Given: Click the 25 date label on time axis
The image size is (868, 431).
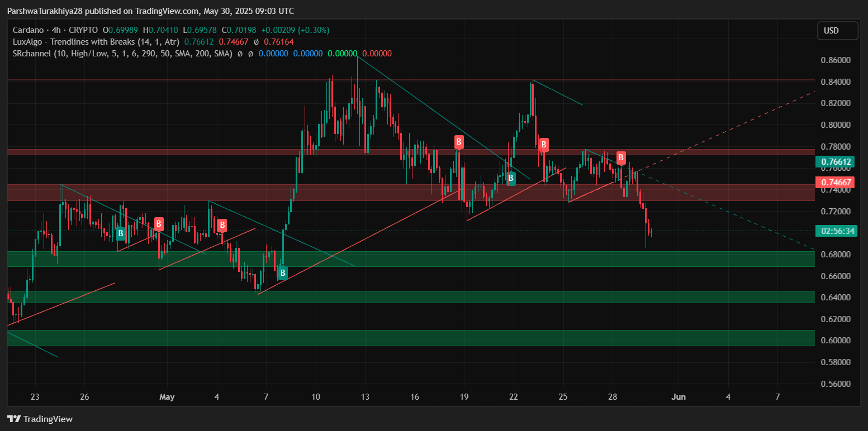Looking at the screenshot, I should [x=563, y=397].
